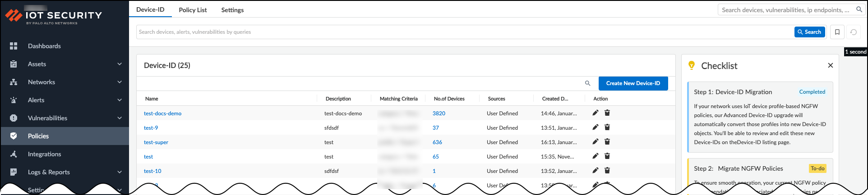Click the bookmark icon beside Search button

coord(837,32)
